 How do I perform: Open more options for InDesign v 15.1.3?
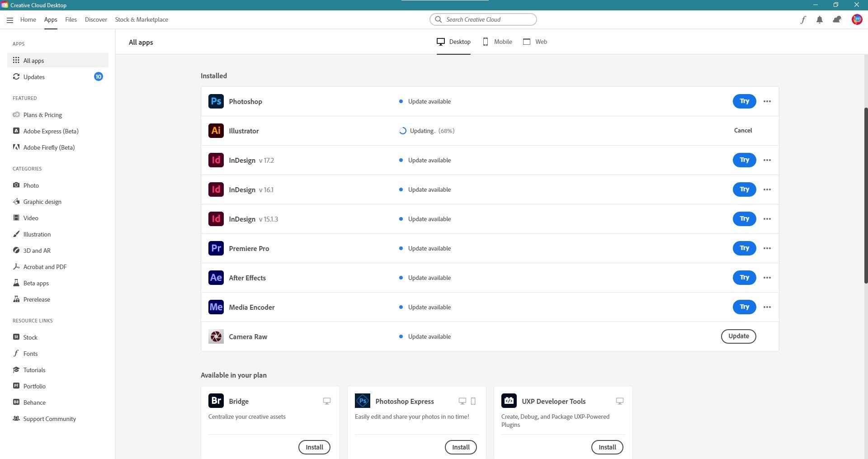(x=767, y=219)
